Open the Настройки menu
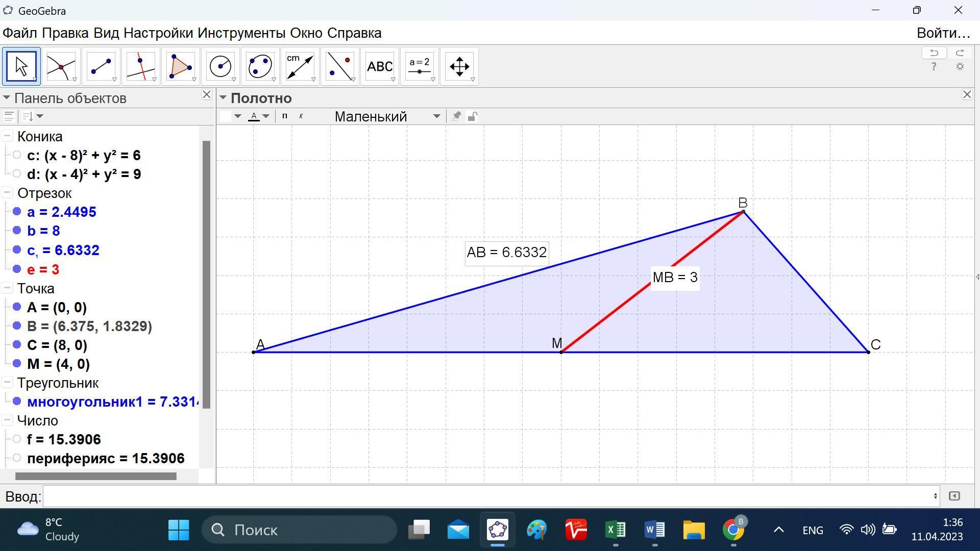The height and width of the screenshot is (551, 980). [158, 33]
